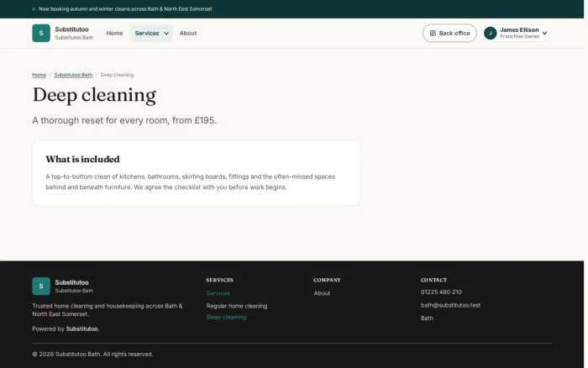The width and height of the screenshot is (588, 368).
Task: Open the James Ellison account menu chevron
Action: [544, 33]
